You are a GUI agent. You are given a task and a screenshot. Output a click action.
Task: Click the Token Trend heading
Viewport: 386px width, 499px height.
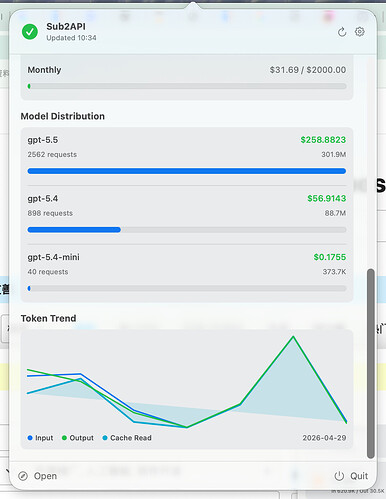pos(48,318)
